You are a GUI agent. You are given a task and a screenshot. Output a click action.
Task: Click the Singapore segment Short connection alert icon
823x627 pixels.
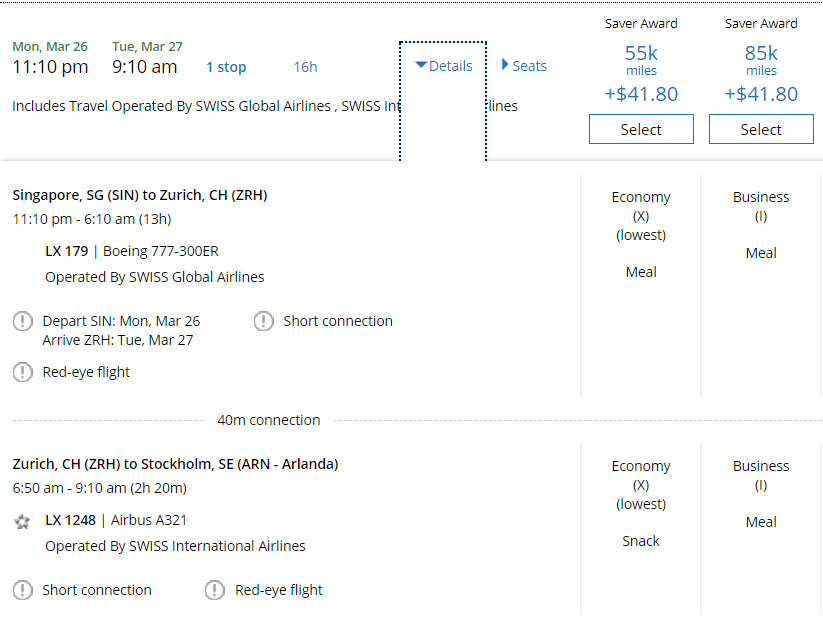(x=263, y=321)
